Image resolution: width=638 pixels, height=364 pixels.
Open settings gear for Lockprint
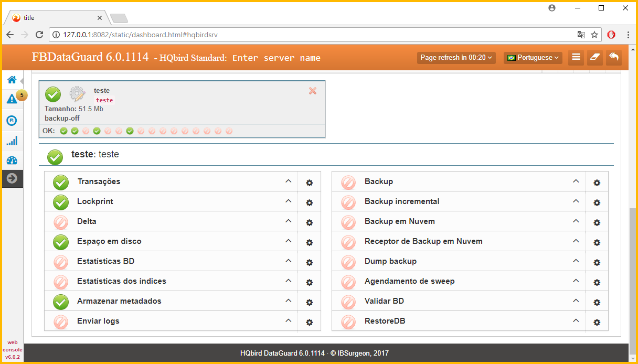coord(310,202)
